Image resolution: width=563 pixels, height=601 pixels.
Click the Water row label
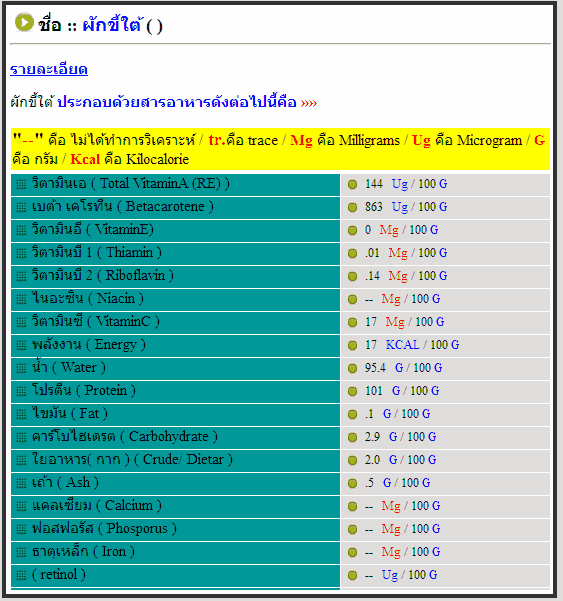click(69, 368)
